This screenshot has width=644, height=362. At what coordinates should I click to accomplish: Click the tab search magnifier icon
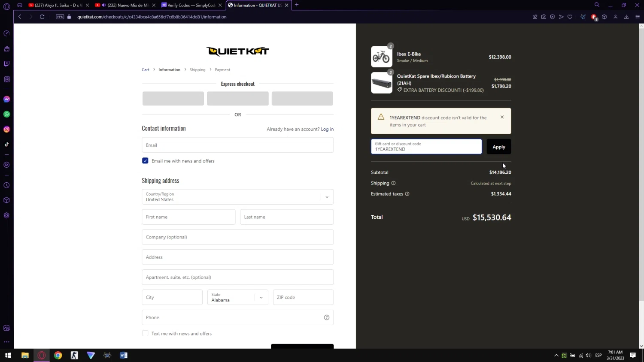[597, 5]
